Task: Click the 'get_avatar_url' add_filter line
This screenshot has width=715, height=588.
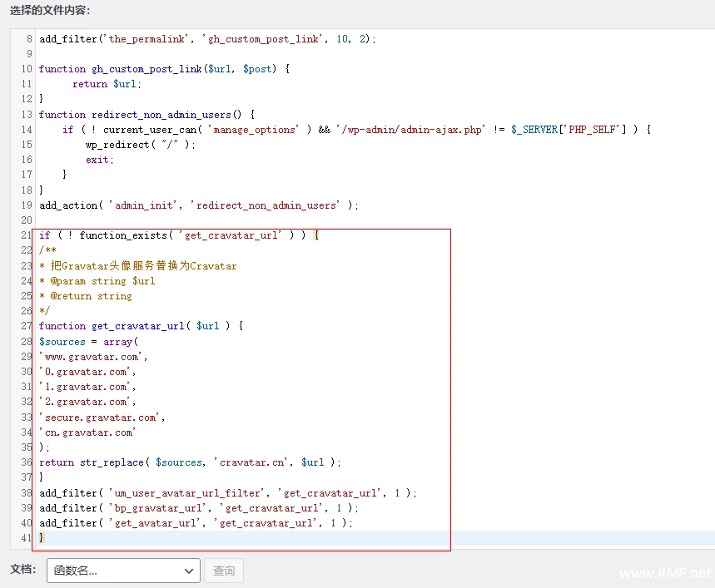Action: click(196, 523)
